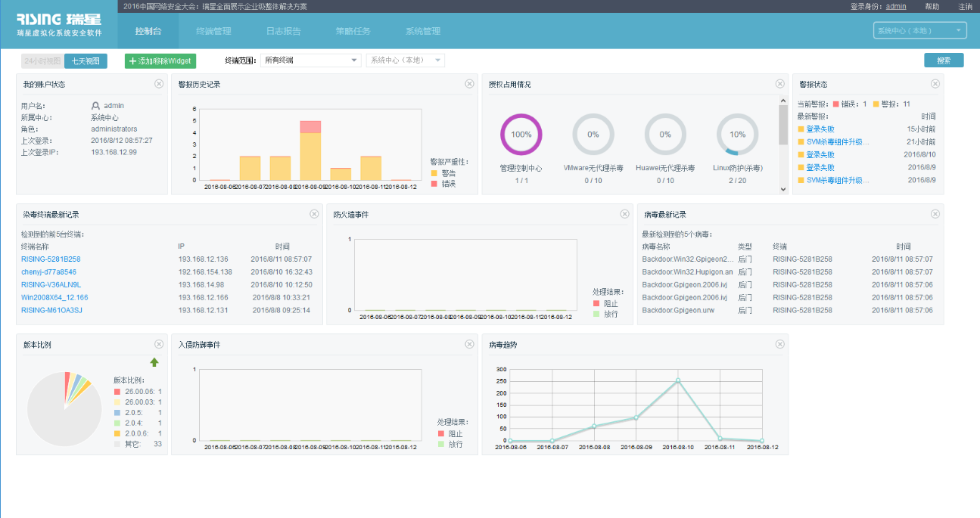
Task: Open the SVM杀毒组件升级 alert from 21小时前
Action: (x=838, y=141)
